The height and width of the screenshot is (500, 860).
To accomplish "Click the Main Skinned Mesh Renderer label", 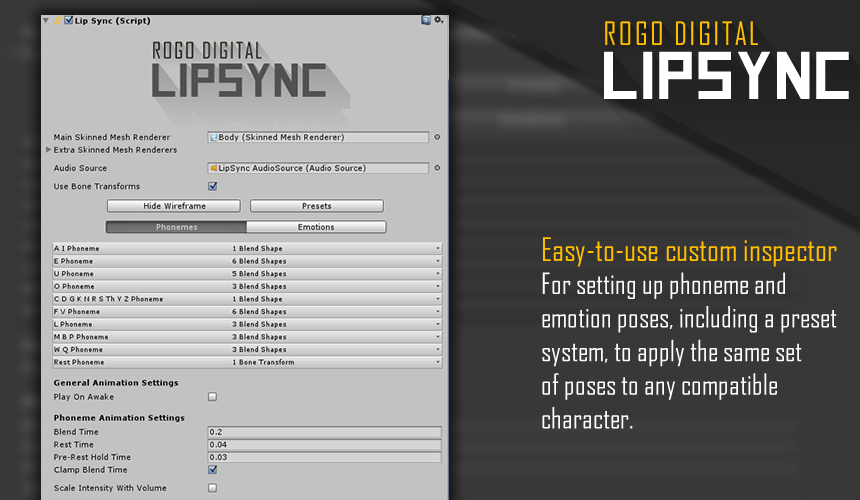I will coord(112,137).
